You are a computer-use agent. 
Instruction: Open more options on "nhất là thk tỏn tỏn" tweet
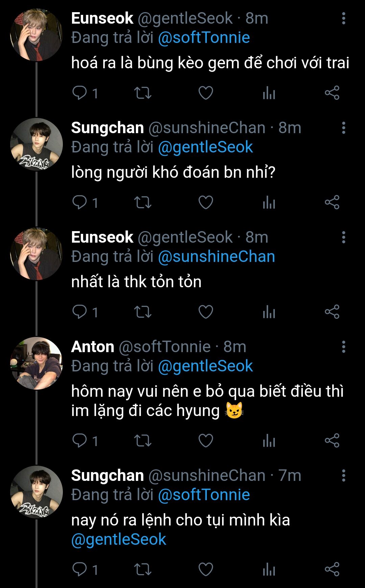[343, 237]
